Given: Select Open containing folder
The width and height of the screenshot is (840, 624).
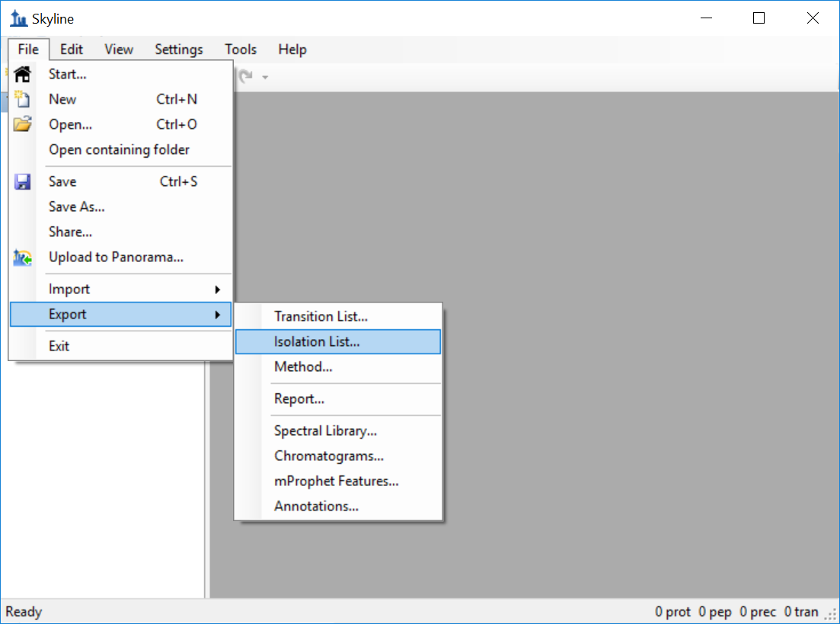Looking at the screenshot, I should (121, 149).
